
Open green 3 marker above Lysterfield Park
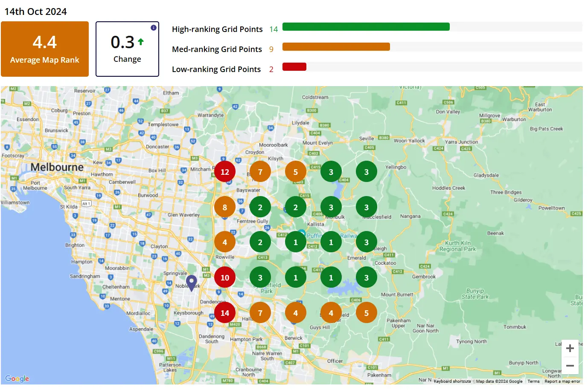(x=260, y=277)
